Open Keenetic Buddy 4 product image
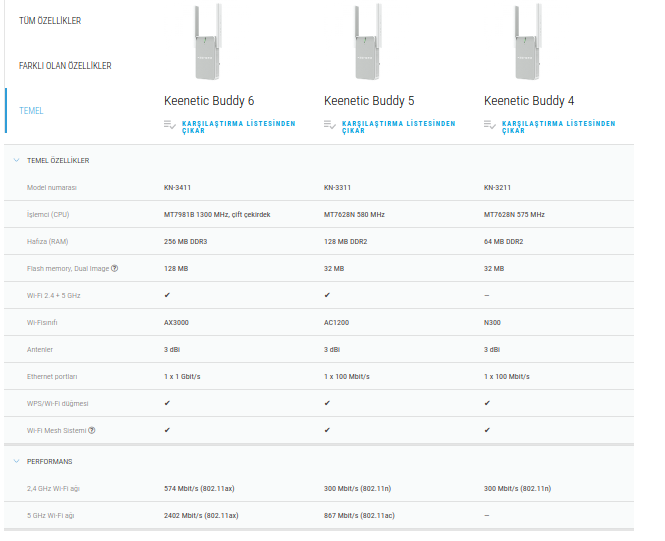The width and height of the screenshot is (665, 541). [x=528, y=42]
